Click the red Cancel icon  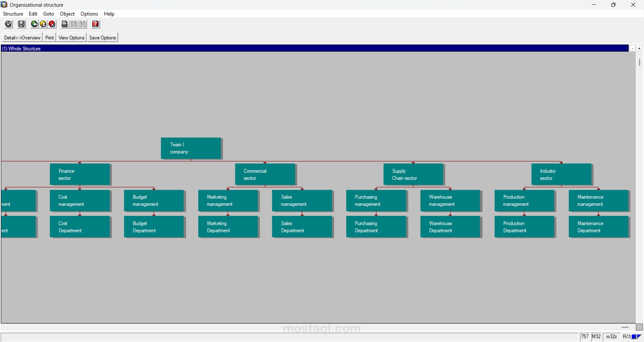click(x=52, y=24)
